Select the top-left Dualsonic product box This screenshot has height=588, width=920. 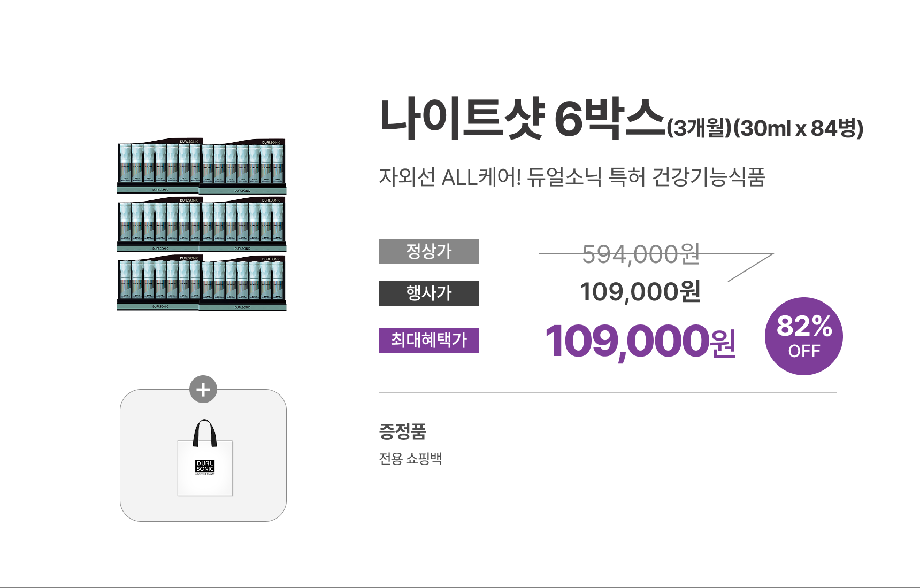[x=159, y=166]
